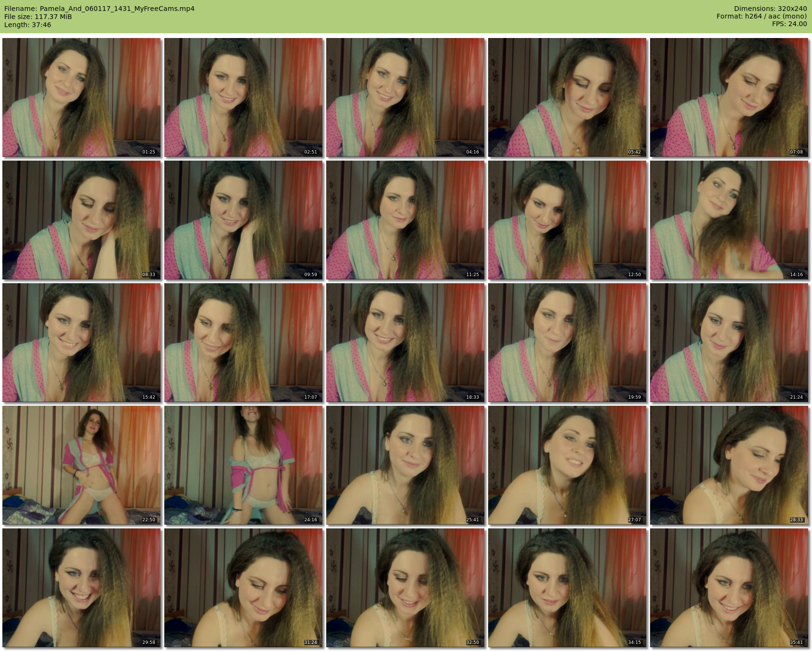Click the filename Pamela_And_060117_1431_MyFreeCams.mp4

pyautogui.click(x=117, y=9)
